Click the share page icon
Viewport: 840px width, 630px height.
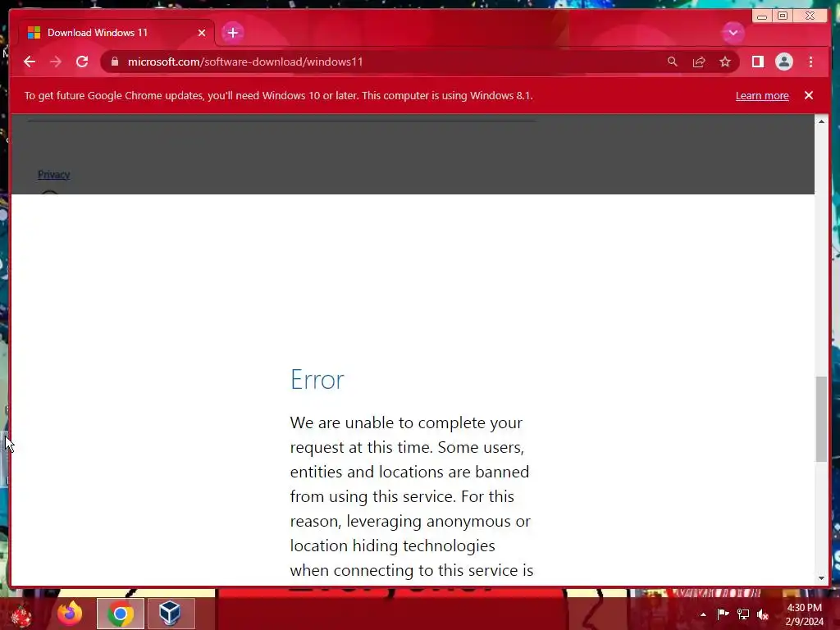699,62
